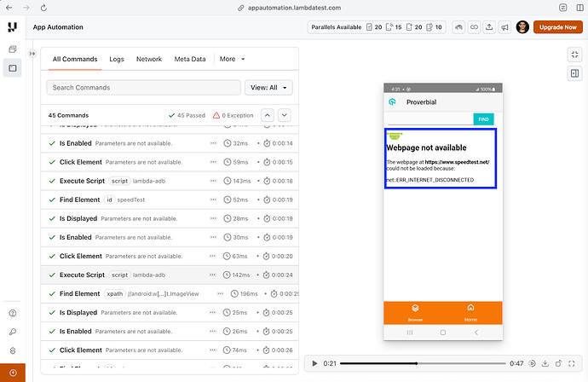Open the Network tab
588x382 pixels.
click(149, 60)
